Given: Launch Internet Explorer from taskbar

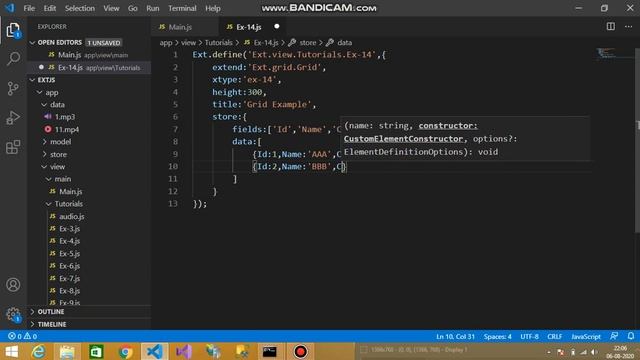Looking at the screenshot, I should (x=38, y=351).
